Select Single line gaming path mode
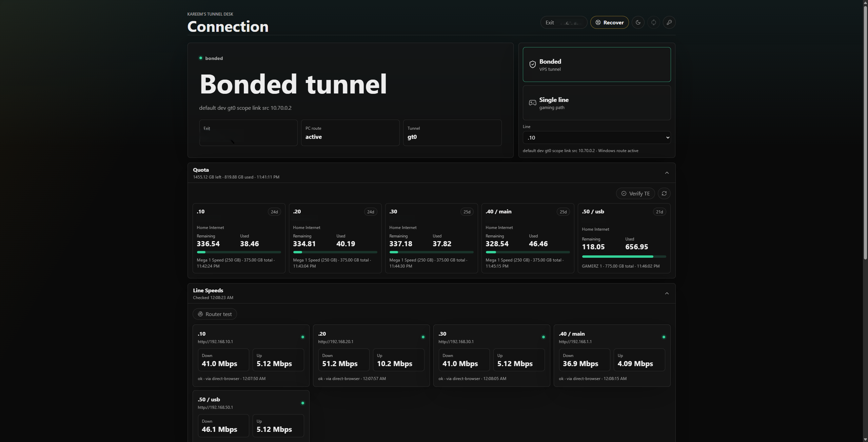Image resolution: width=868 pixels, height=442 pixels. point(596,103)
